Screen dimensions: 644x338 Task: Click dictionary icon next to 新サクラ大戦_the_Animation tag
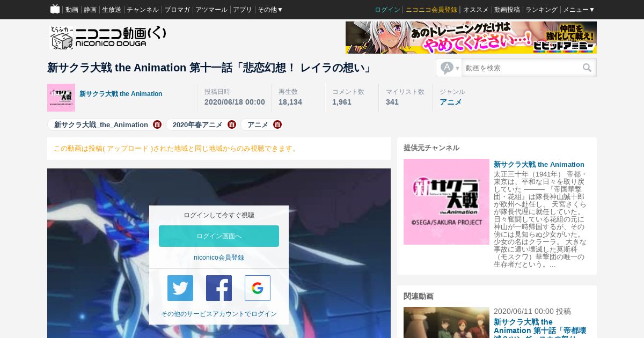[x=157, y=124]
